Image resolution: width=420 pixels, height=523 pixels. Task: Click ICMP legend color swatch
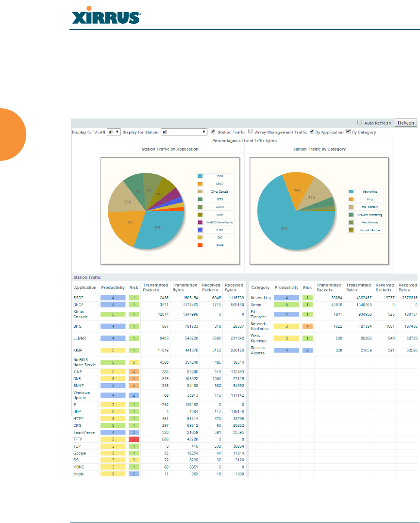[x=200, y=230]
